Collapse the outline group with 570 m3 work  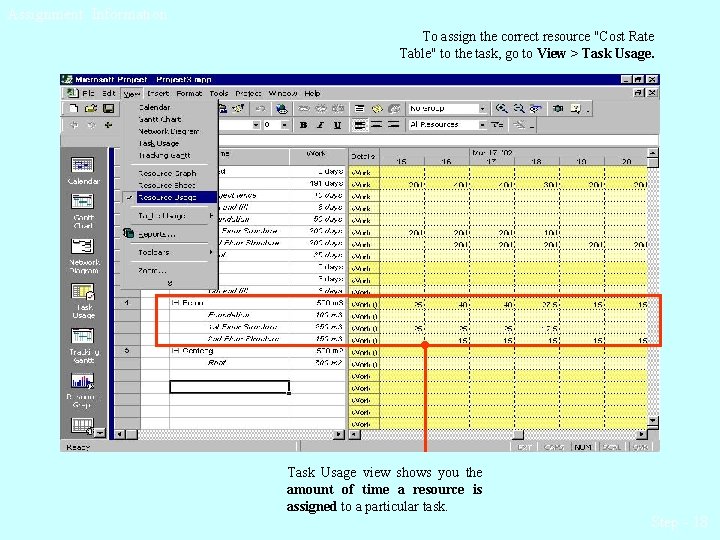pos(175,303)
